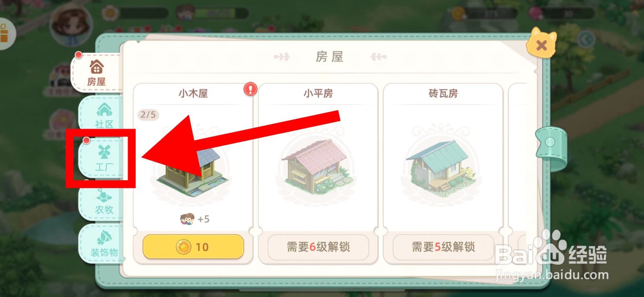Tap the 需要5级解锁 button under 砖瓦房
Screen dimensions: 644x297
click(443, 247)
